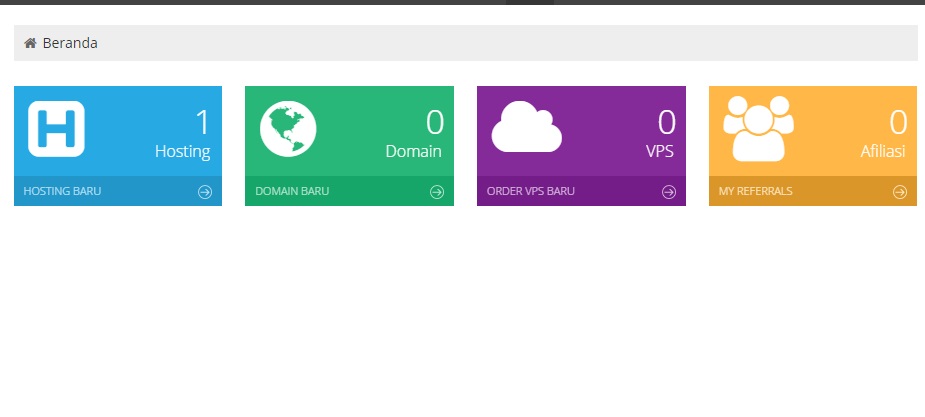Screen dimensions: 925x417
Task: Click the VPS label text
Action: tap(660, 151)
